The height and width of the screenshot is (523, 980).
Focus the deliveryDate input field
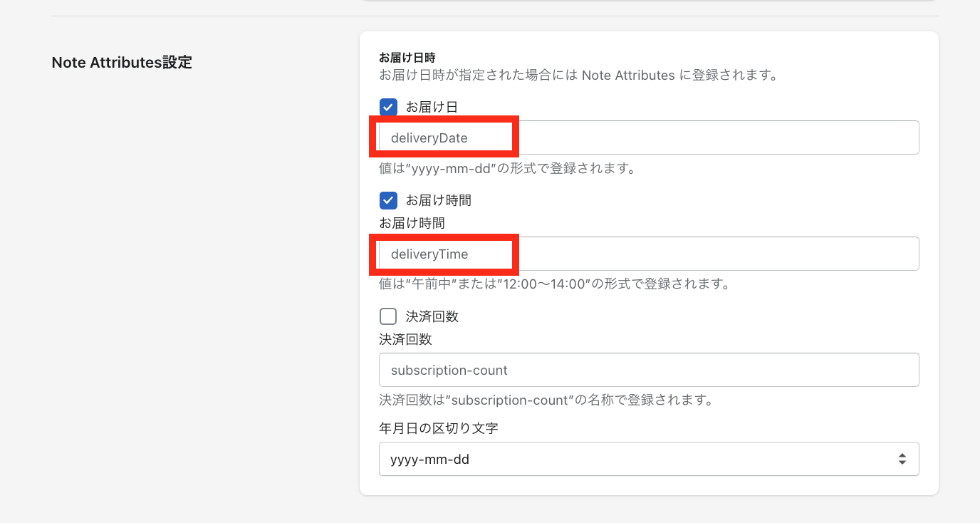649,138
